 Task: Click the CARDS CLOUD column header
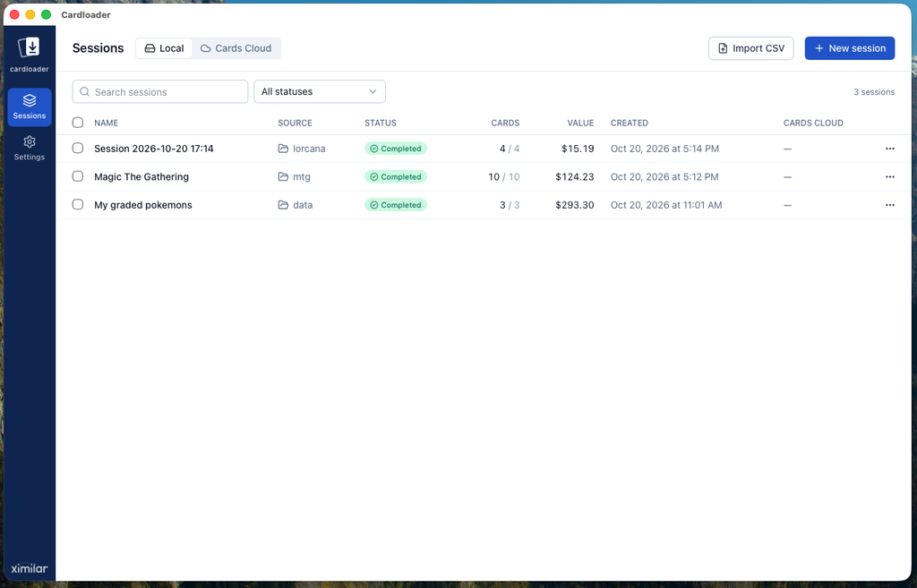click(x=813, y=123)
